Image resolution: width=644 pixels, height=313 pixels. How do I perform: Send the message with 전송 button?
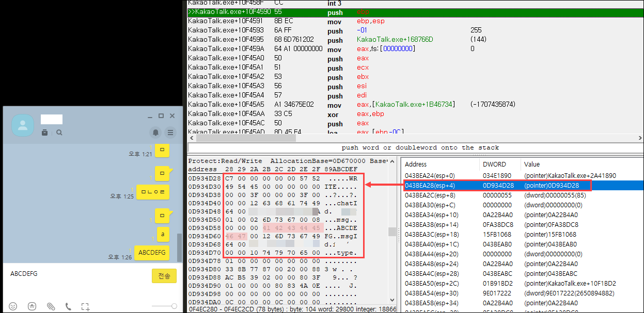coord(164,276)
